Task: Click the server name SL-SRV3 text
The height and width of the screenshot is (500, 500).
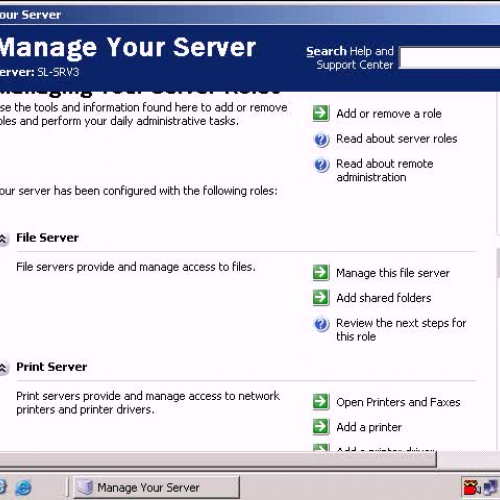Action: tap(58, 72)
